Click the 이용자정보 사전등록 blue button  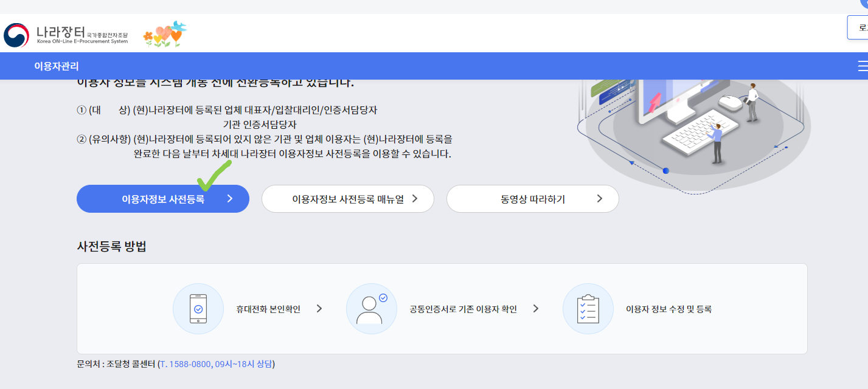163,199
